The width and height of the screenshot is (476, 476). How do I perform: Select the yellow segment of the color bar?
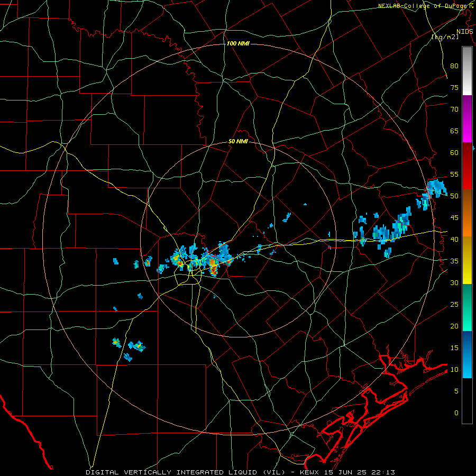click(467, 260)
